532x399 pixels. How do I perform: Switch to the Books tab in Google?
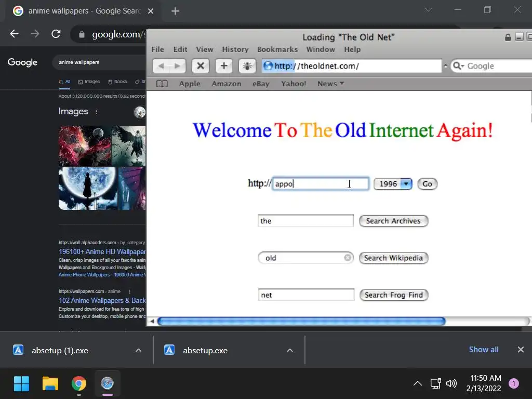[117, 82]
